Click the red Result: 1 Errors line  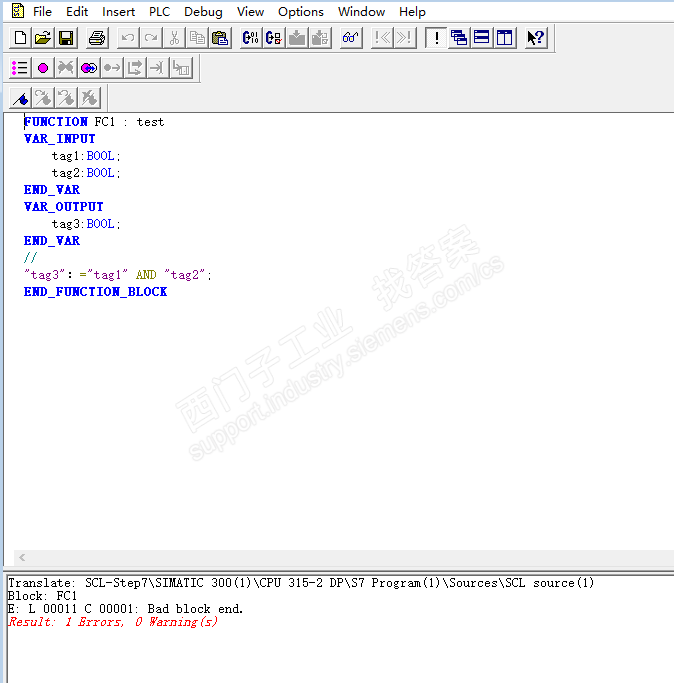(x=113, y=622)
